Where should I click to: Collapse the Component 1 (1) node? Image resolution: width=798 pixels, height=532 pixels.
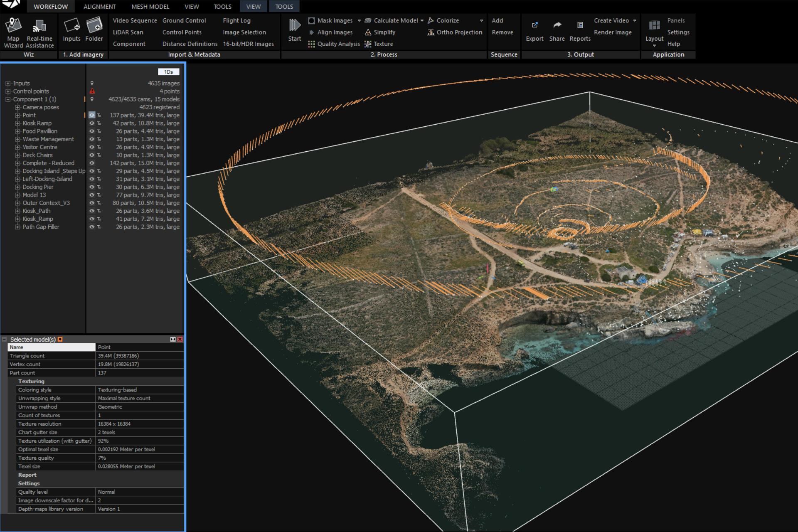pyautogui.click(x=8, y=99)
